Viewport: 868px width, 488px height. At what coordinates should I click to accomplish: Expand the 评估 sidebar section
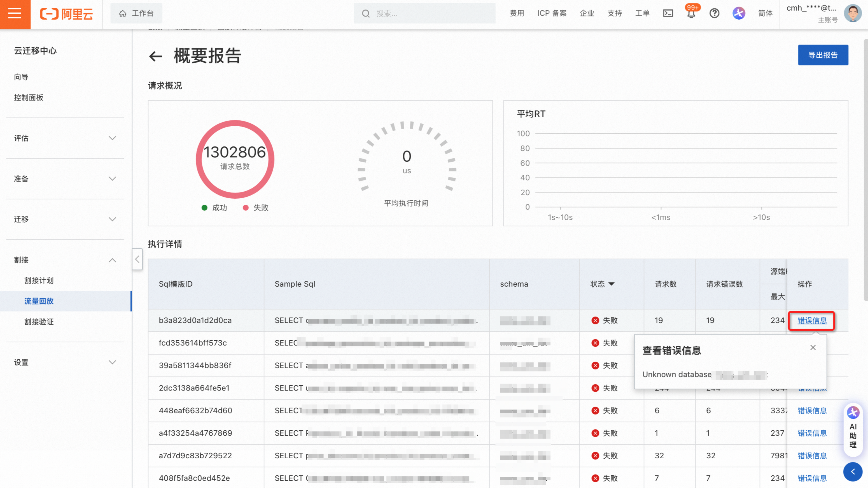click(x=65, y=138)
